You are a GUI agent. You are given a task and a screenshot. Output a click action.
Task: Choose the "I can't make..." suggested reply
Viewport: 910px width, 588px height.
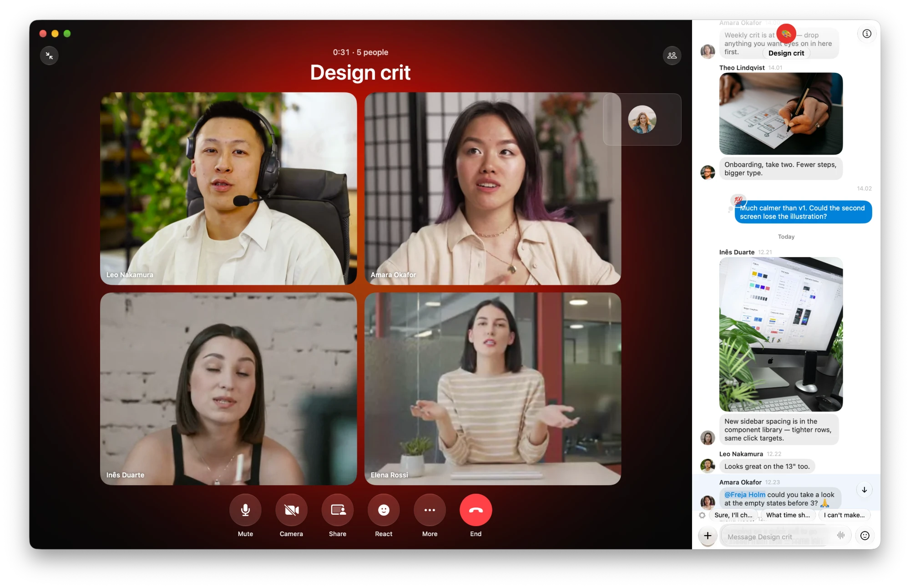[x=844, y=515]
